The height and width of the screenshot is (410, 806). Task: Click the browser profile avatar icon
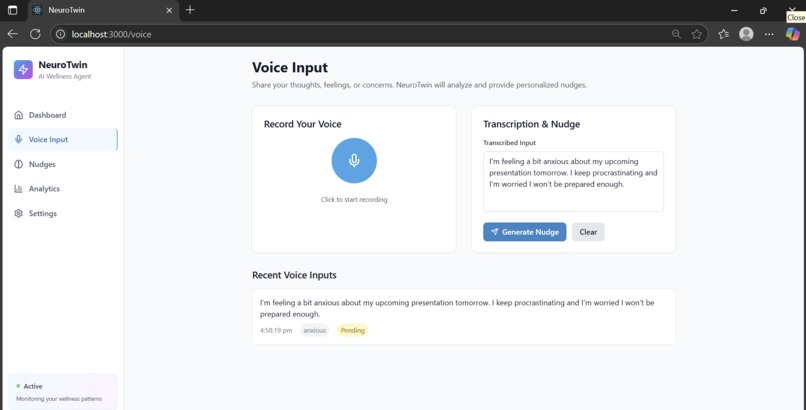pos(746,34)
